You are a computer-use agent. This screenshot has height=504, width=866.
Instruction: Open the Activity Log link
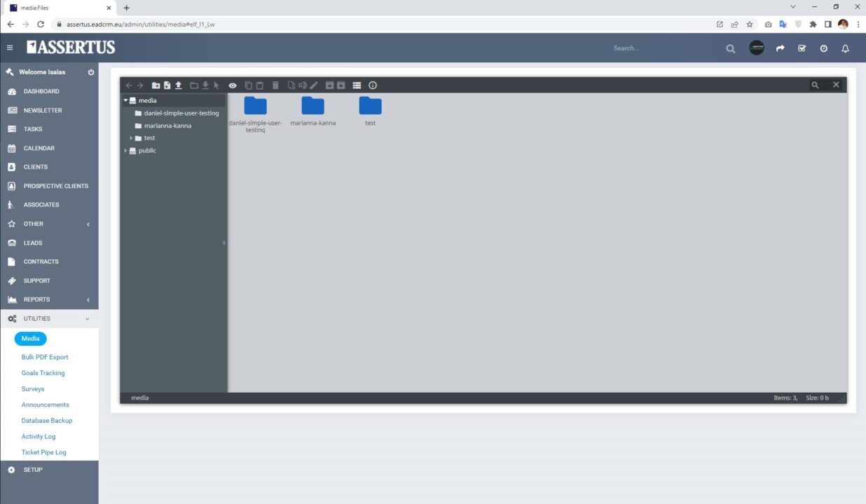(x=39, y=437)
